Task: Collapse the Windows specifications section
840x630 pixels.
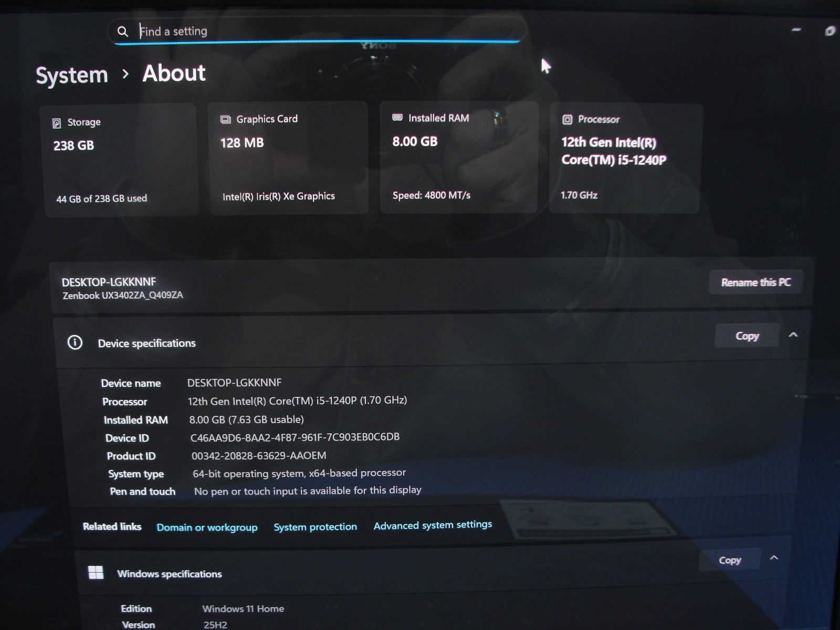Action: [x=774, y=558]
